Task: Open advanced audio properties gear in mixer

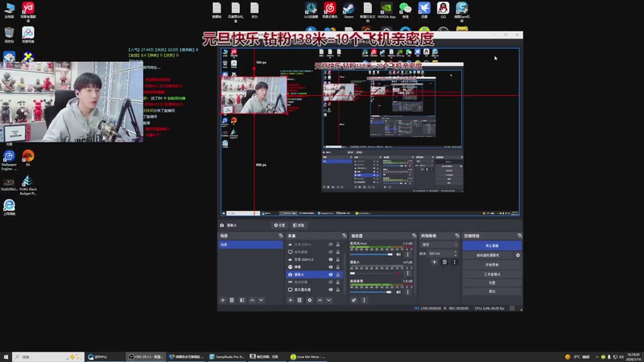Action: point(354,300)
